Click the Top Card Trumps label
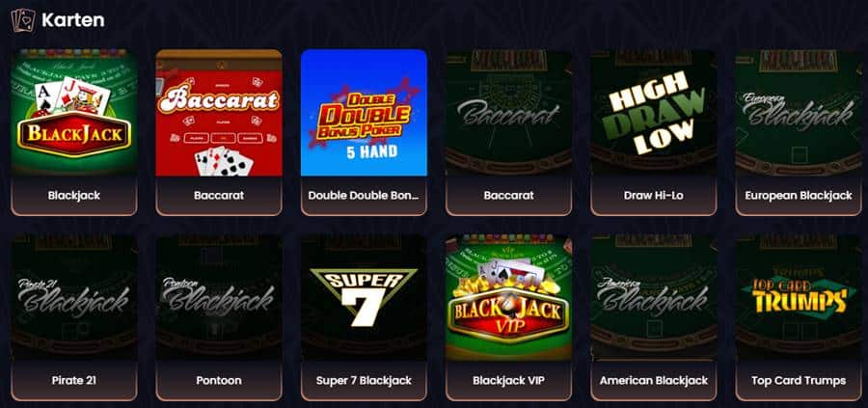The image size is (868, 408). coord(799,380)
